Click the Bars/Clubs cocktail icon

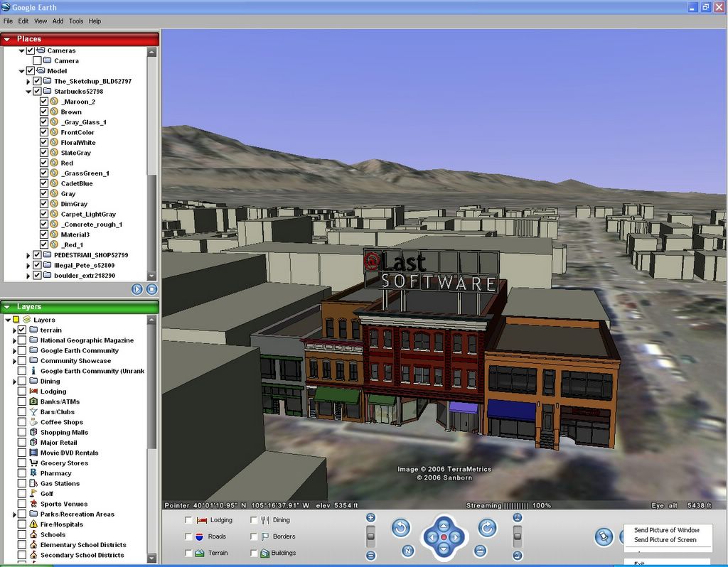point(33,411)
